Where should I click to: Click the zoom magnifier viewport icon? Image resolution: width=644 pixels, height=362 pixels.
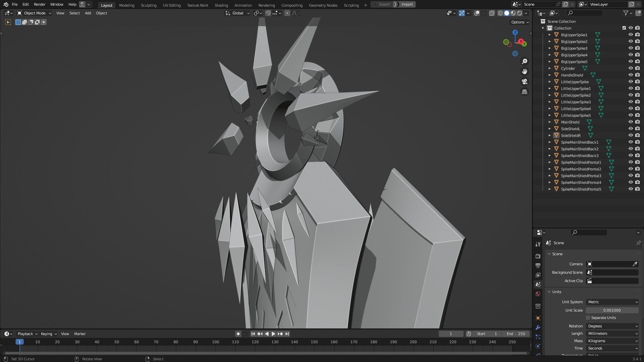click(524, 61)
